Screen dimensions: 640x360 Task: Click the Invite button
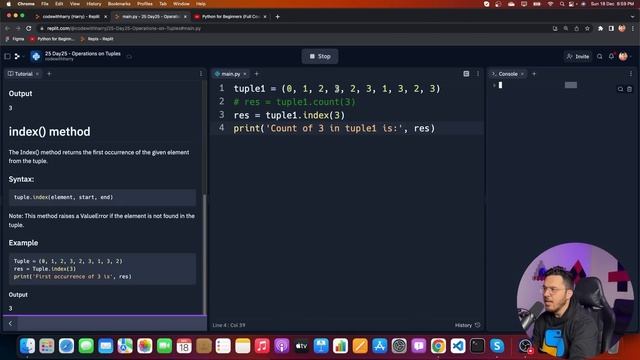578,56
